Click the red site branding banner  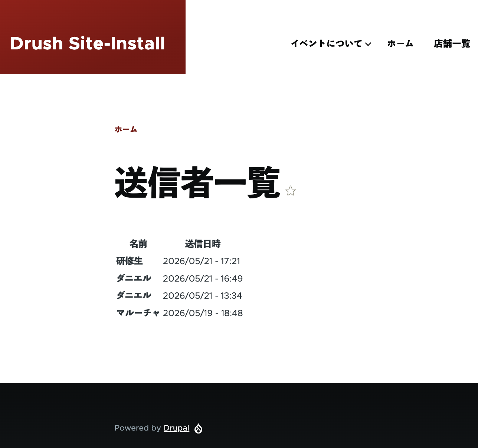(x=93, y=37)
